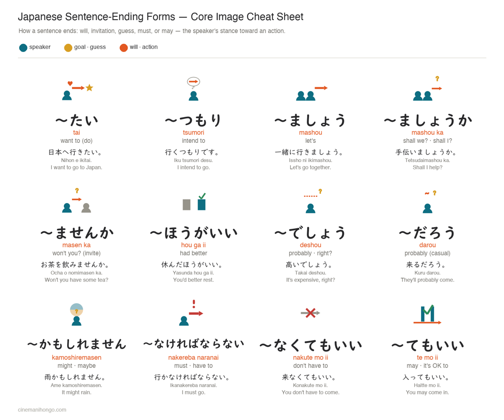This screenshot has width=504, height=420.
Task: Click the orange romaji label 'kamoshiremasen'
Action: point(77,357)
